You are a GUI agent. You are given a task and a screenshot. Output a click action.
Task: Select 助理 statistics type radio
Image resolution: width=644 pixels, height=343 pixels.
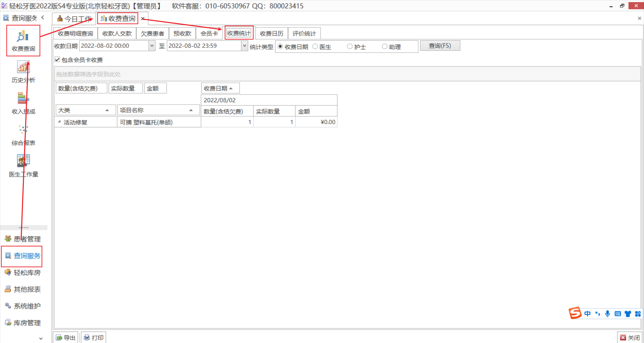tap(385, 47)
